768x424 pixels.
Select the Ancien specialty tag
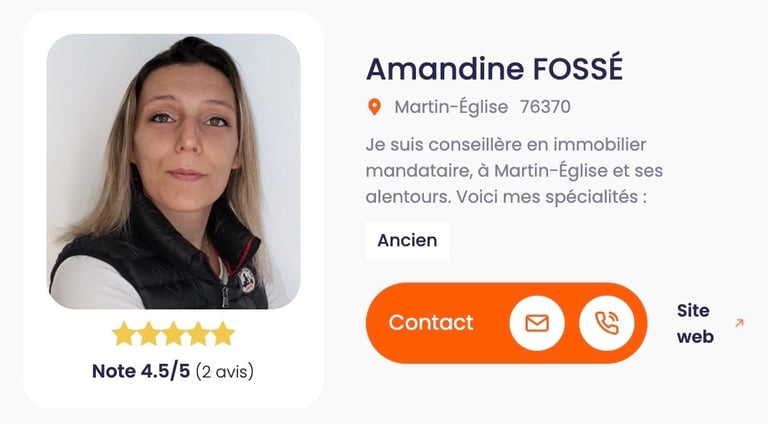point(407,240)
